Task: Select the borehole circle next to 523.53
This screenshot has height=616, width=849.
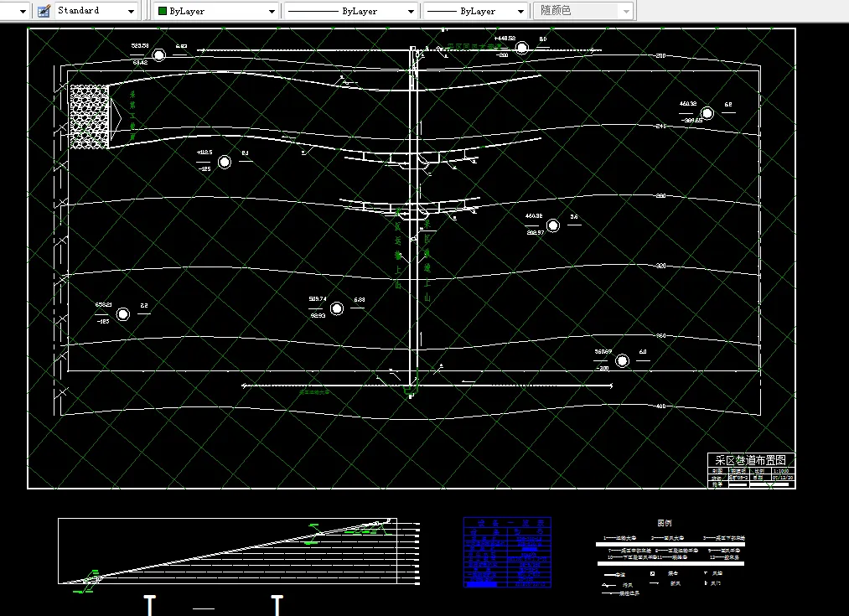Action: [x=158, y=54]
